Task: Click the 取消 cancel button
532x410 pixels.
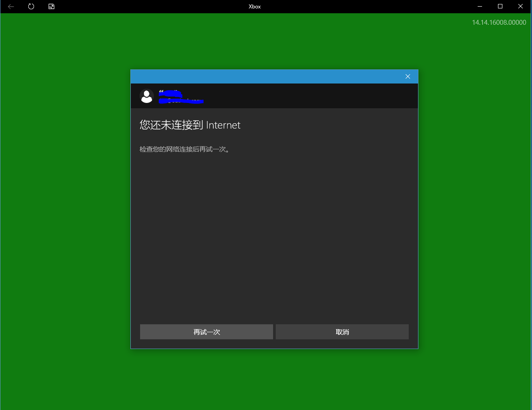Action: pyautogui.click(x=342, y=332)
